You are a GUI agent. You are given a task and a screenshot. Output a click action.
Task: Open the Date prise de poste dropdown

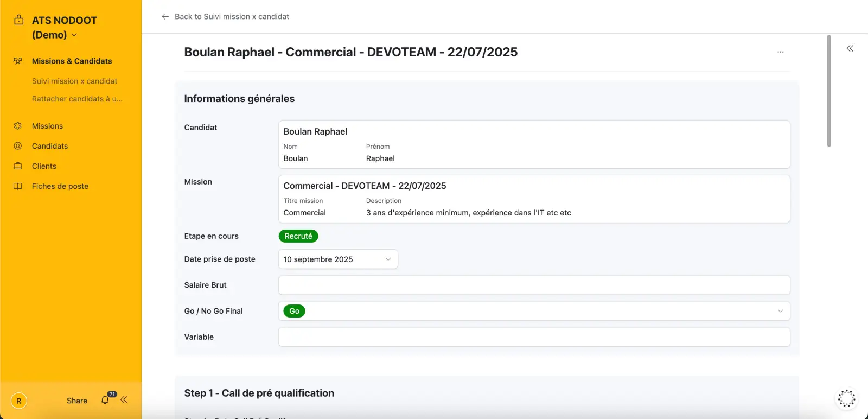338,259
